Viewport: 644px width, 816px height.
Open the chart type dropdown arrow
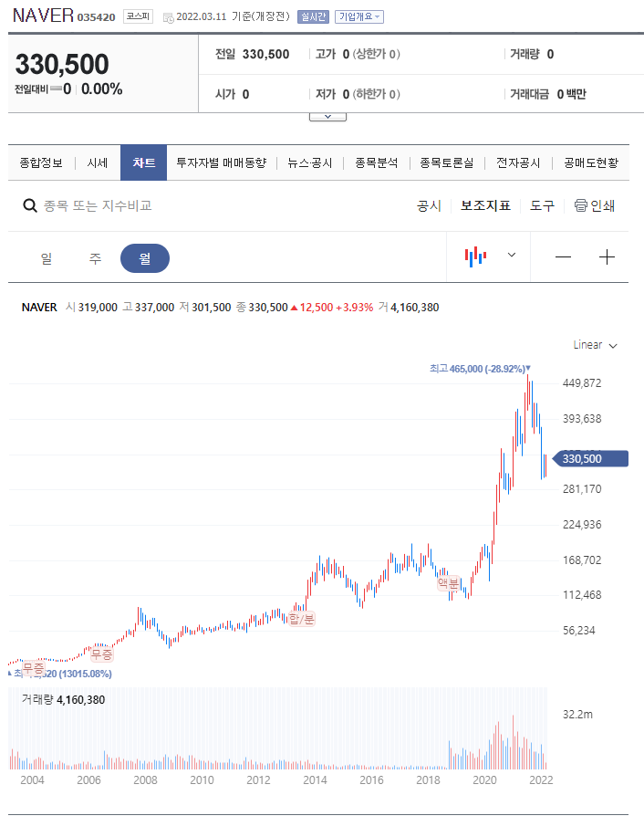tap(512, 255)
